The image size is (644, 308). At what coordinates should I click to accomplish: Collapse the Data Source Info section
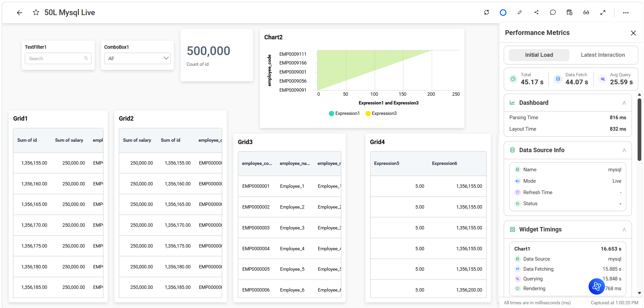pyautogui.click(x=624, y=150)
